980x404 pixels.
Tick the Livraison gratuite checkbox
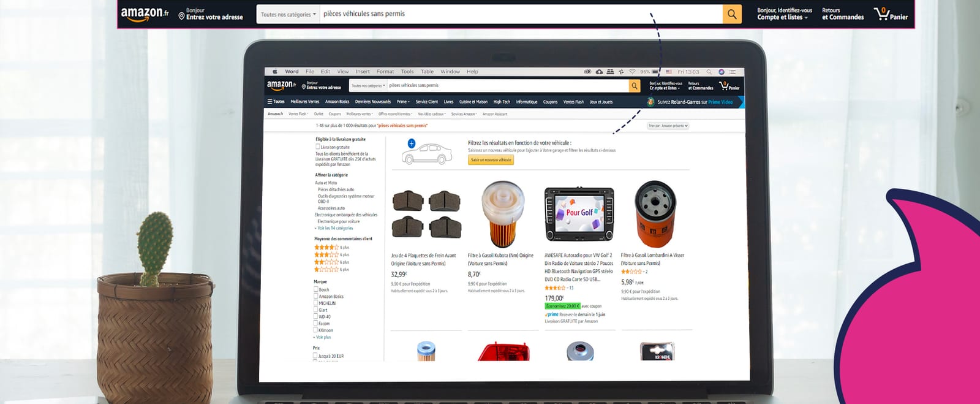click(x=318, y=147)
